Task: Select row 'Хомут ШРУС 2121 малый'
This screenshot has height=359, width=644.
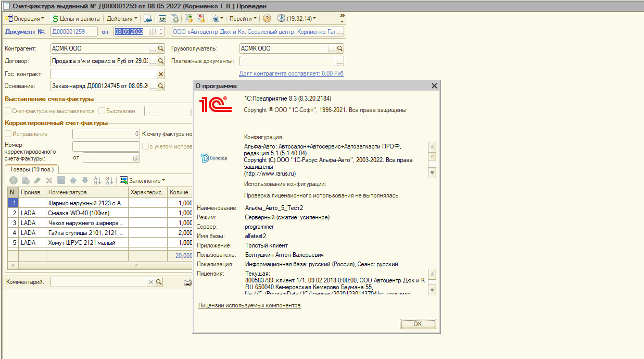Action: tap(100, 243)
